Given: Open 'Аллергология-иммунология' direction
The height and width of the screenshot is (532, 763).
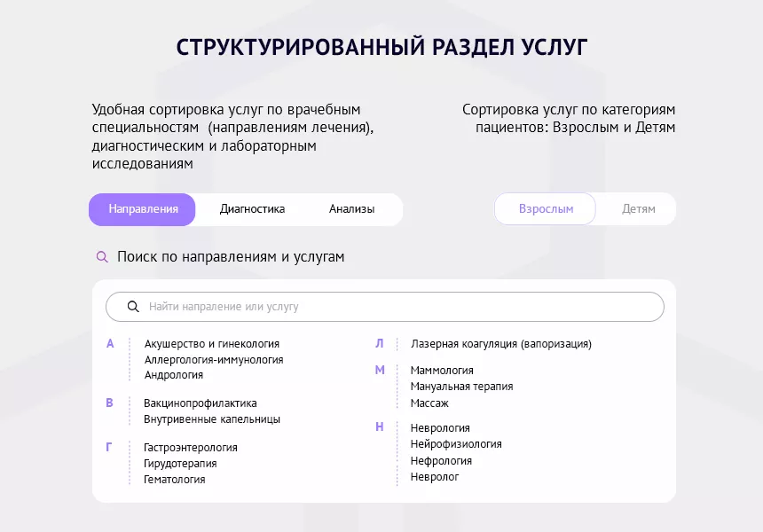Looking at the screenshot, I should coord(214,360).
